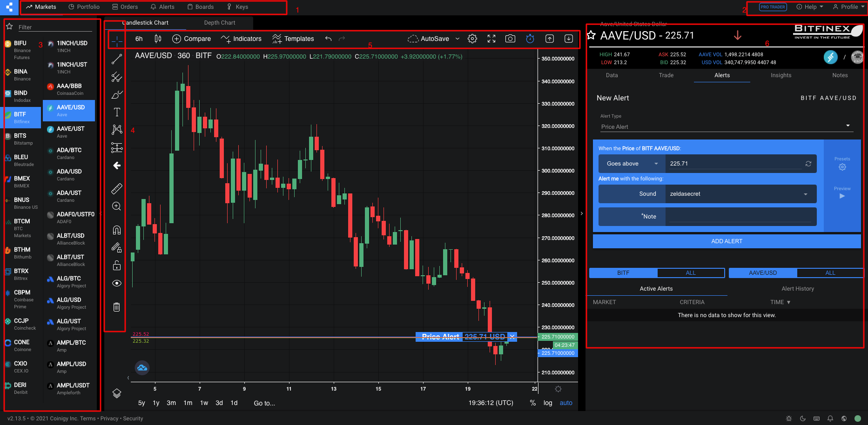Image resolution: width=868 pixels, height=425 pixels.
Task: Switch to the Depth Chart tab
Action: 220,23
